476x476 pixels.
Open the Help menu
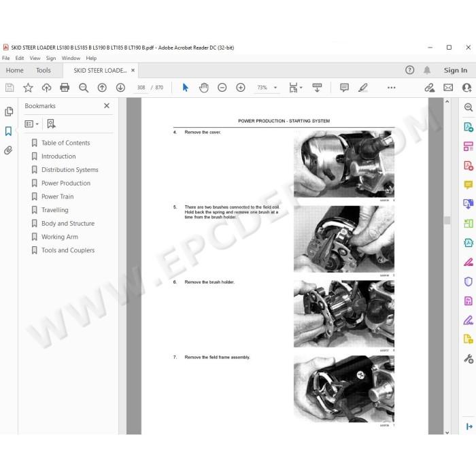91,58
